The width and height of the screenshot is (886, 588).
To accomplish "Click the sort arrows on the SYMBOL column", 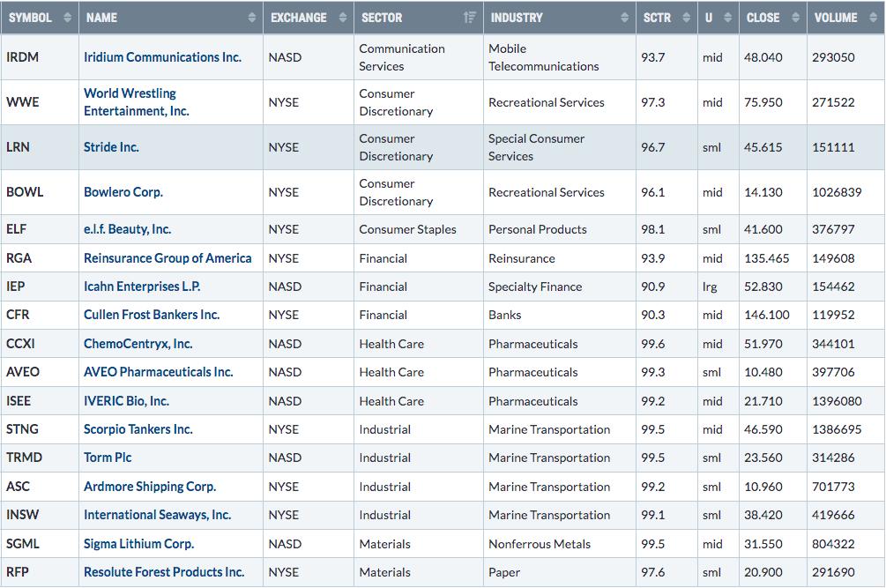I will point(67,18).
